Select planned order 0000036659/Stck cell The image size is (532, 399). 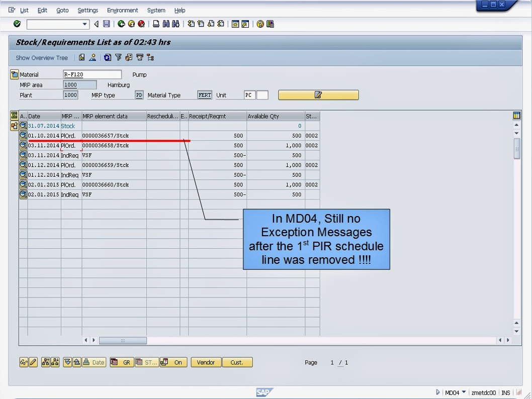[x=114, y=165]
